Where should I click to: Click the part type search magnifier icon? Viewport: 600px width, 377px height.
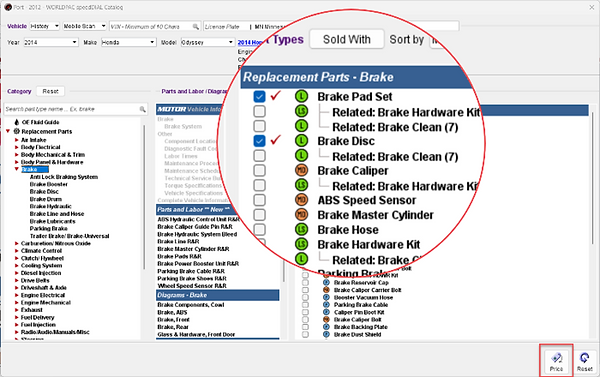142,109
